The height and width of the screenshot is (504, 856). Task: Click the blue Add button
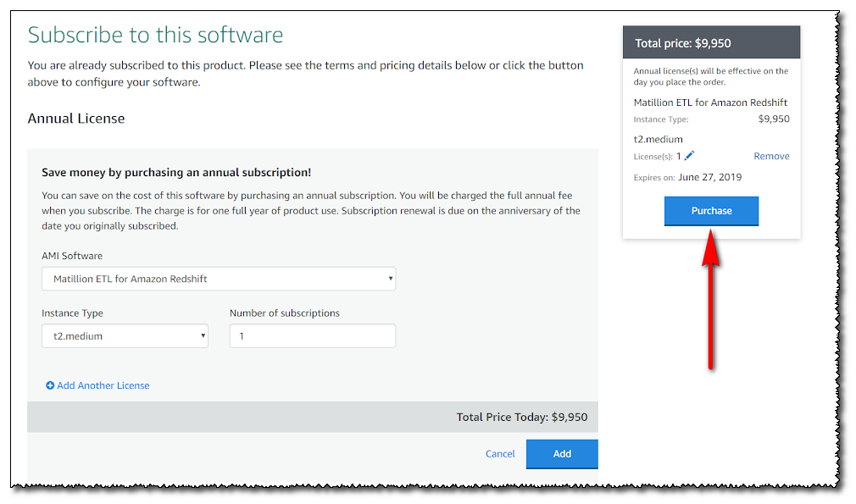pos(562,454)
